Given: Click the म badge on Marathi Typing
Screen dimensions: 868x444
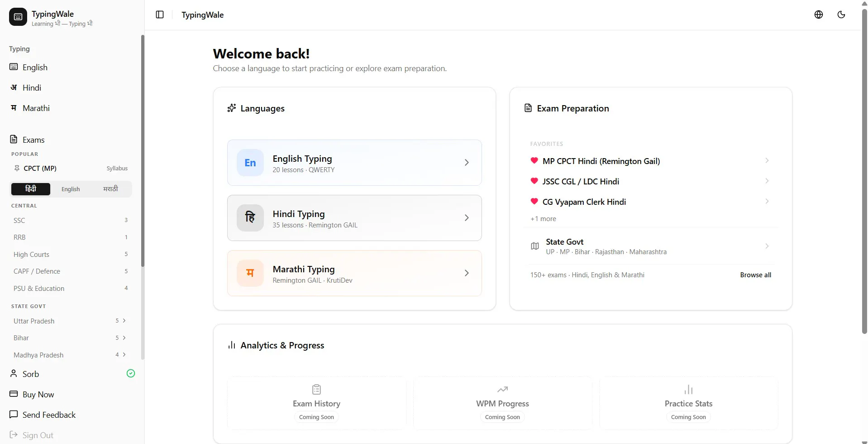Looking at the screenshot, I should pos(250,273).
